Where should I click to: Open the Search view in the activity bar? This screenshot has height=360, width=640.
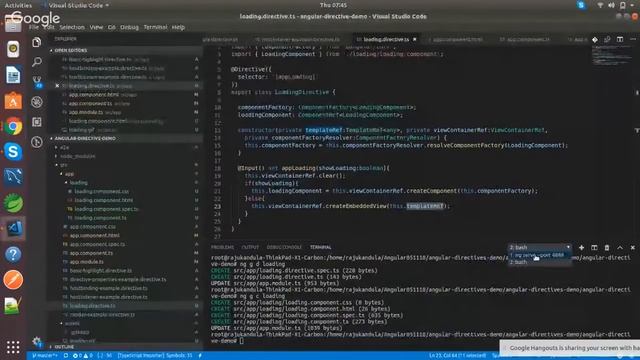pyautogui.click(x=37, y=62)
